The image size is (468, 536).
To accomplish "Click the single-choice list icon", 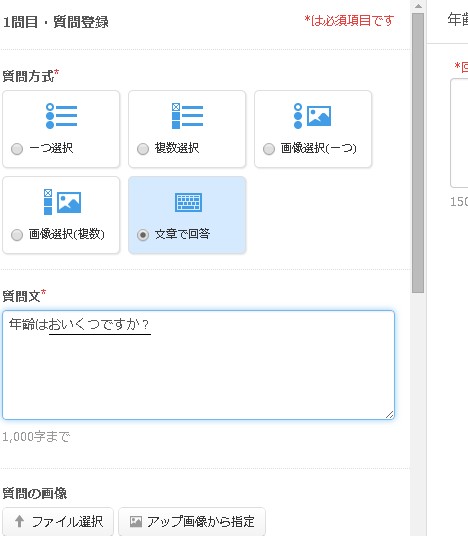I will click(62, 116).
